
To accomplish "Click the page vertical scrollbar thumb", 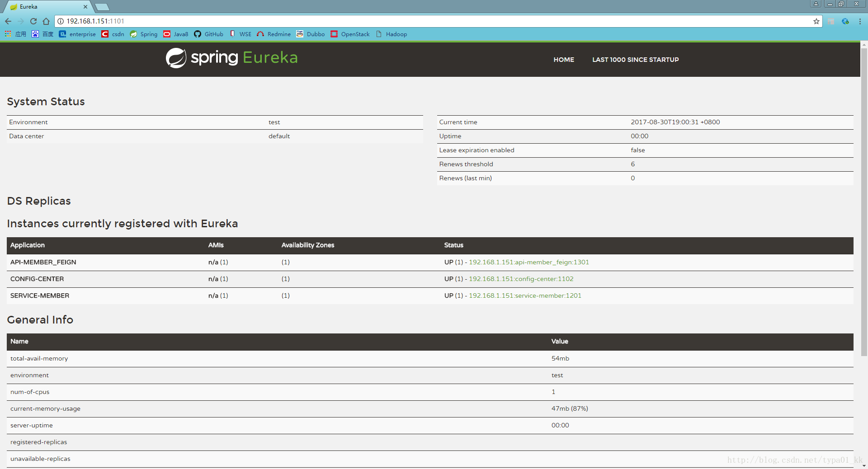I will pos(864,201).
